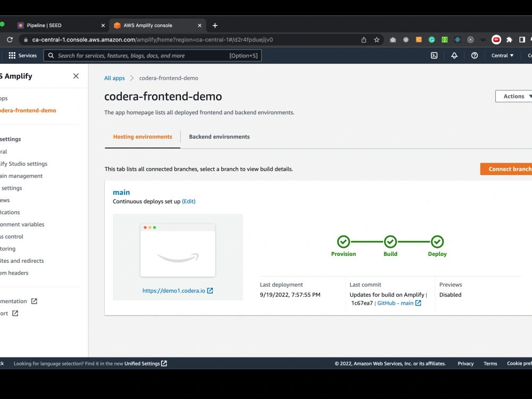This screenshot has width=532, height=399.
Task: Click the external link icon beside demo1.codera.io
Action: pyautogui.click(x=210, y=290)
